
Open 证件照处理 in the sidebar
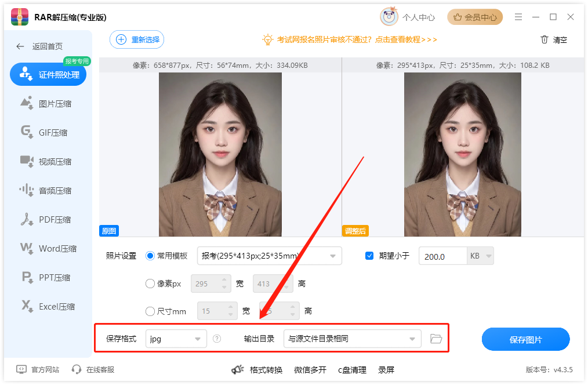click(x=48, y=75)
